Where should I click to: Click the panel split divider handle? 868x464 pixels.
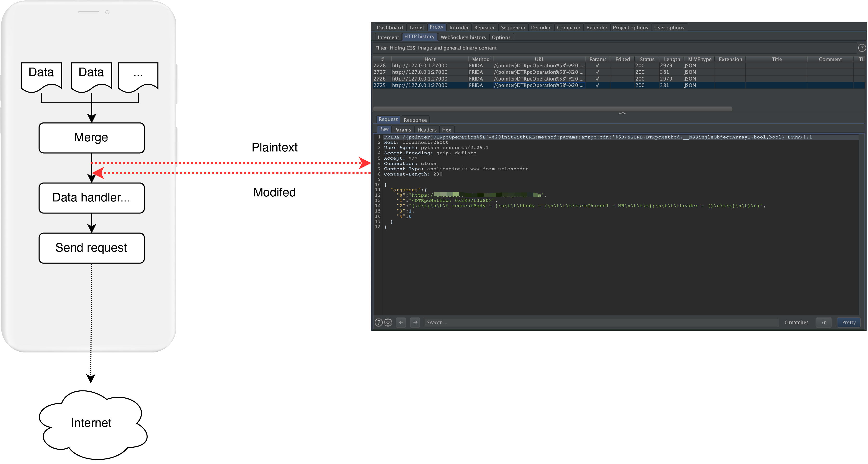click(622, 113)
